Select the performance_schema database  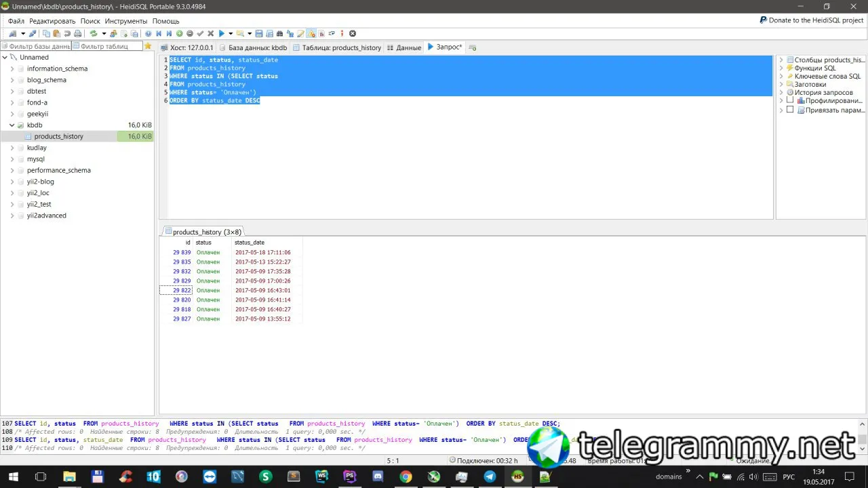tap(59, 170)
